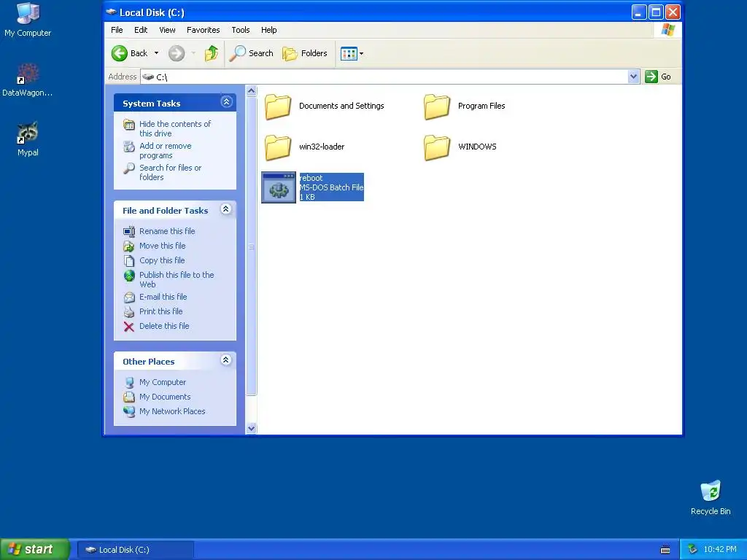
Task: Click Delete this file link
Action: tap(164, 326)
